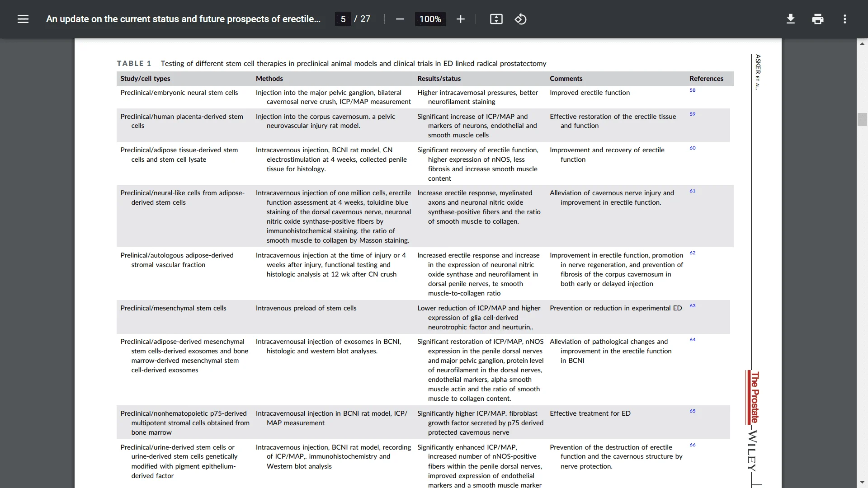Screen dimensions: 868x488
Task: Open reference 65 link
Action: click(692, 411)
